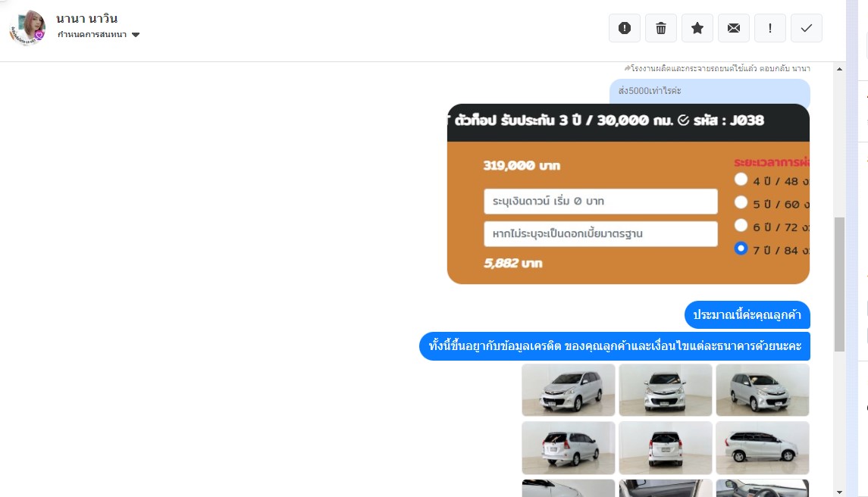
Task: Delete the conversation using the trash icon
Action: pyautogui.click(x=661, y=28)
